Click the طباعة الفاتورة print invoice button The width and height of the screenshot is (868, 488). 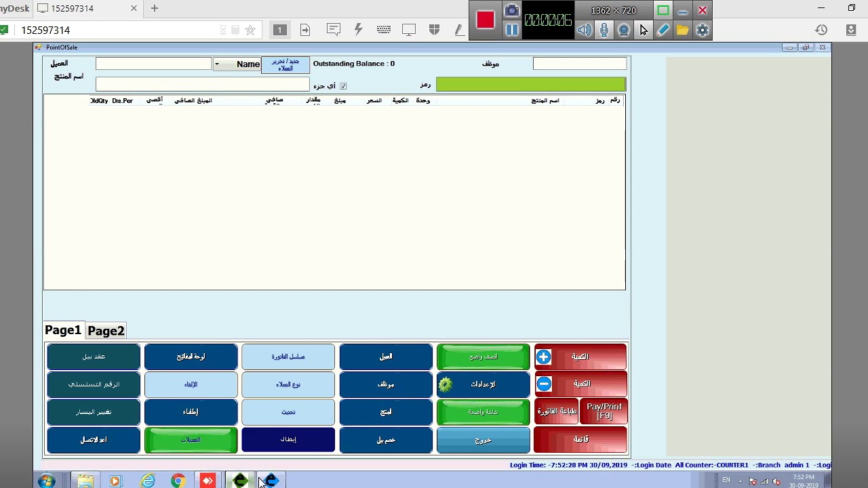557,411
